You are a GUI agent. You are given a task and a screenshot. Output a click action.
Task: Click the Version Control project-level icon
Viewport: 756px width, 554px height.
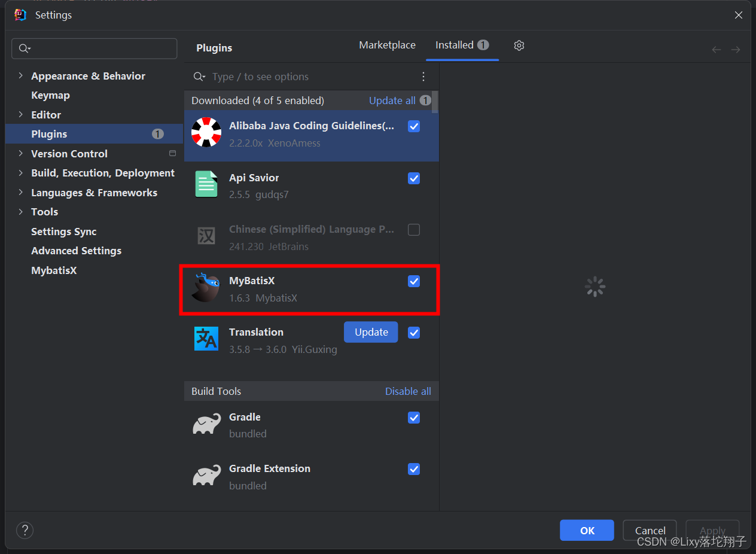(172, 153)
